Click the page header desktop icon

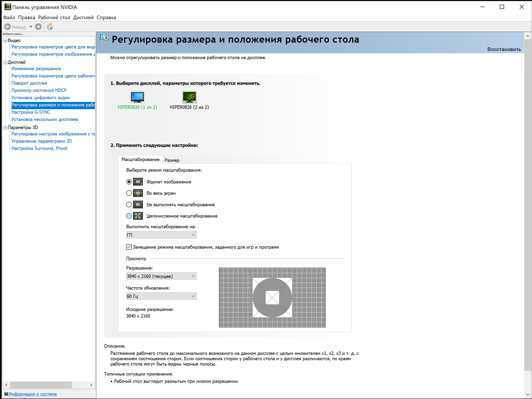(104, 38)
